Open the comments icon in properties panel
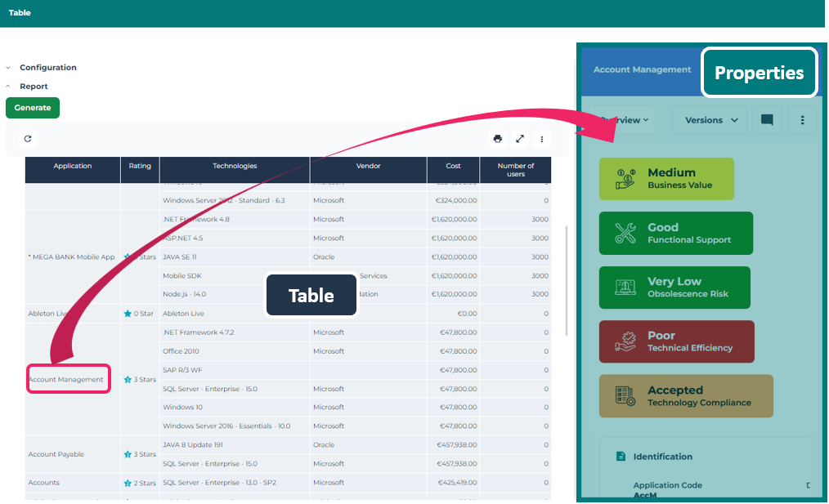 click(767, 120)
